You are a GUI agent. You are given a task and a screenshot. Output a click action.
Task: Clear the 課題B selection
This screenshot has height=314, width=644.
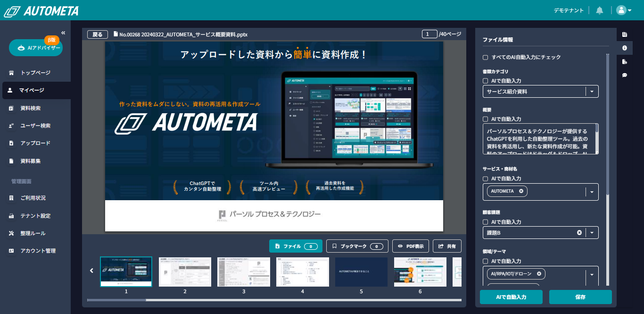[579, 233]
